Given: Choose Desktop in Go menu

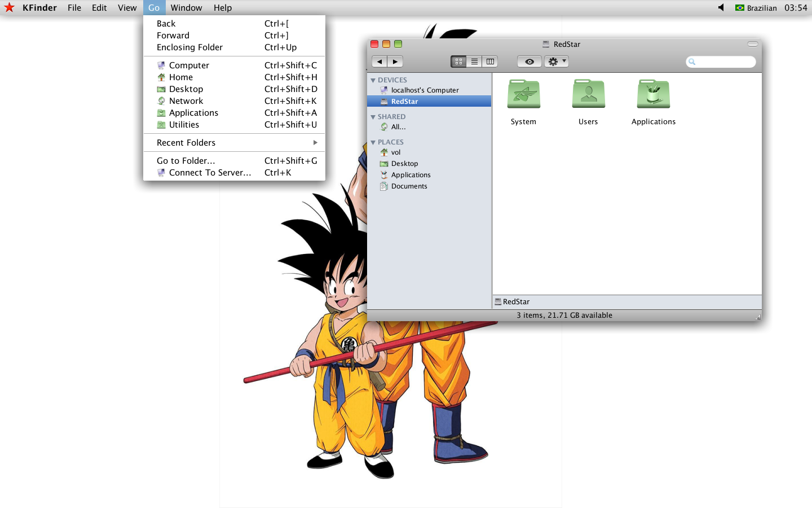Looking at the screenshot, I should [234, 89].
